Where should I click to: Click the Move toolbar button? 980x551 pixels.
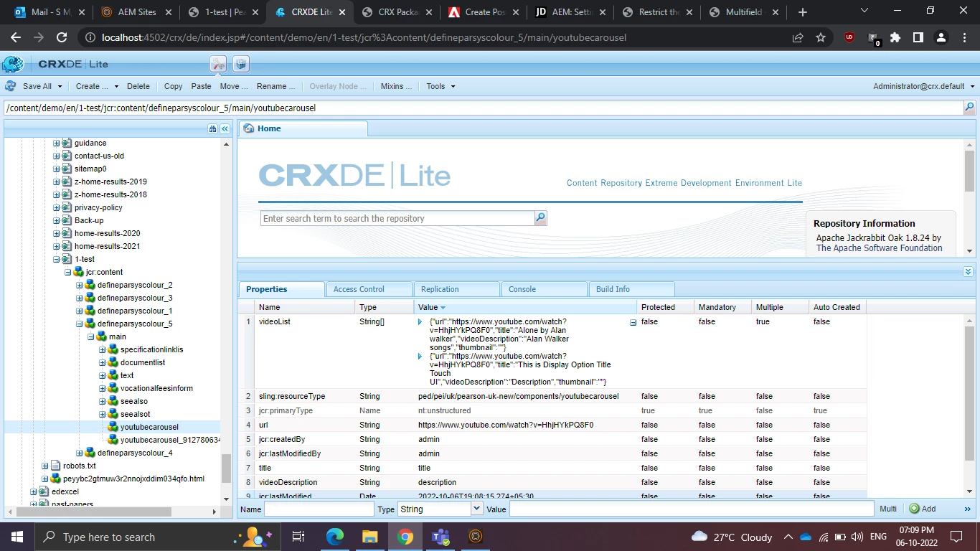click(x=234, y=86)
